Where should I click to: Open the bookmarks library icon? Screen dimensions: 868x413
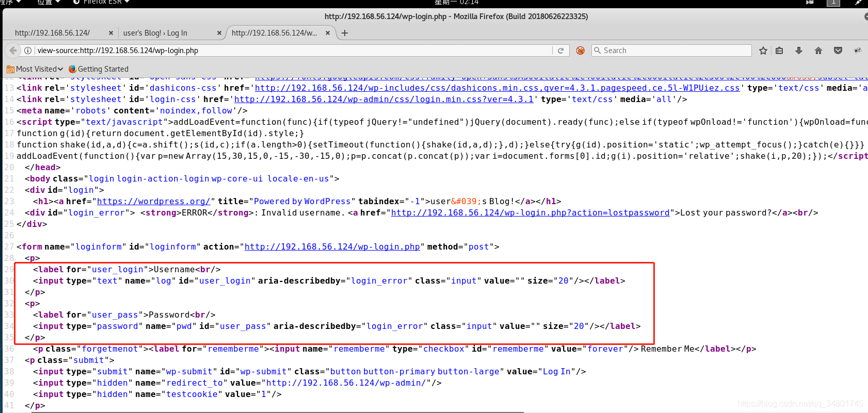pyautogui.click(x=779, y=51)
